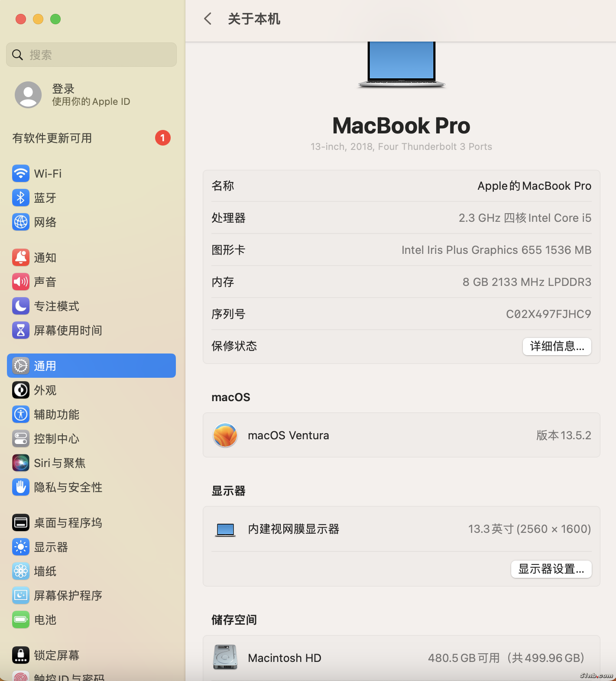This screenshot has width=616, height=681.
Task: Click 登录 to sign in
Action: click(x=63, y=89)
